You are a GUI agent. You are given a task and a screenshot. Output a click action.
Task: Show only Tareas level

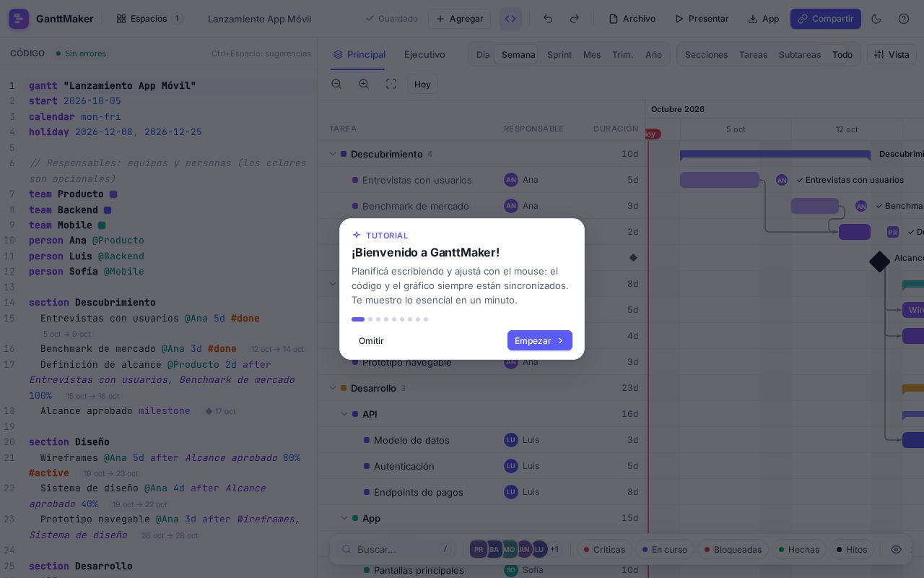(x=753, y=54)
